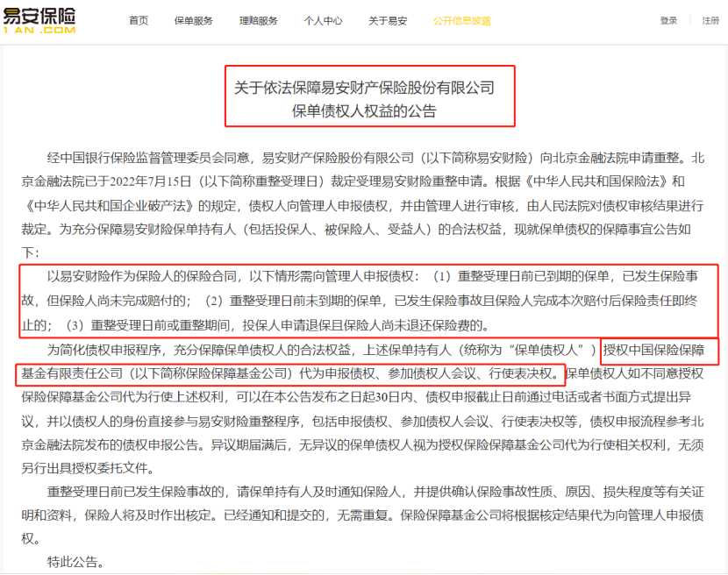Open the 理赔服务 menu
Screen dimensions: 728x575
pyautogui.click(x=259, y=20)
